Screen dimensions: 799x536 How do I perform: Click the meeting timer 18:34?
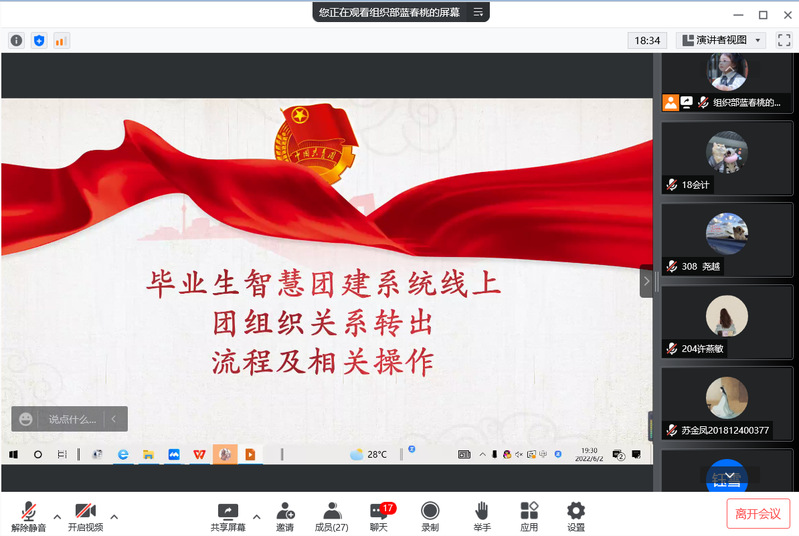click(x=647, y=40)
